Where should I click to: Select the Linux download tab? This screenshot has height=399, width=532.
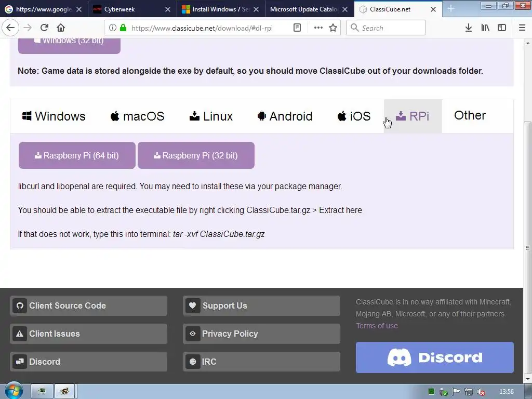211,116
